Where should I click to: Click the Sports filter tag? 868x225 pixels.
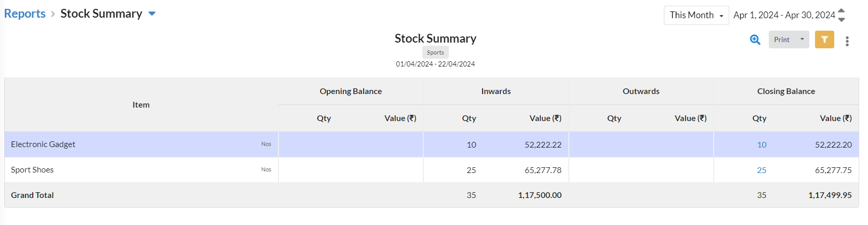435,52
